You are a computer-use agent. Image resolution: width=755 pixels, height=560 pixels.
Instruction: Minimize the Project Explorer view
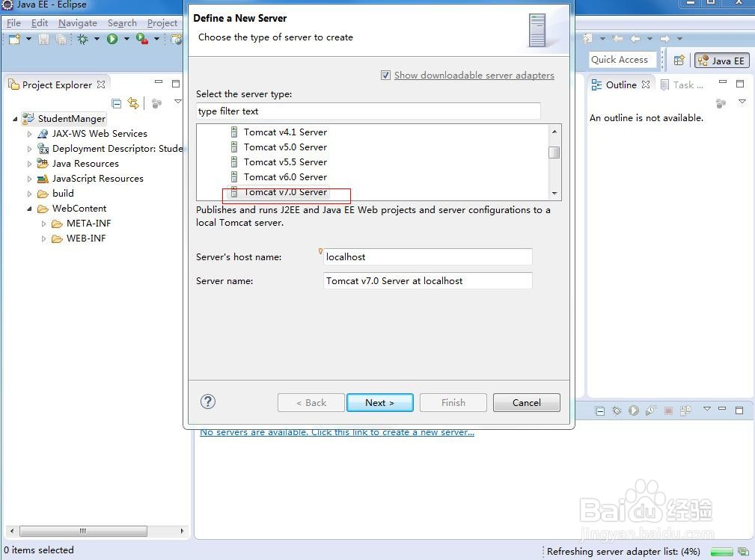[x=159, y=82]
